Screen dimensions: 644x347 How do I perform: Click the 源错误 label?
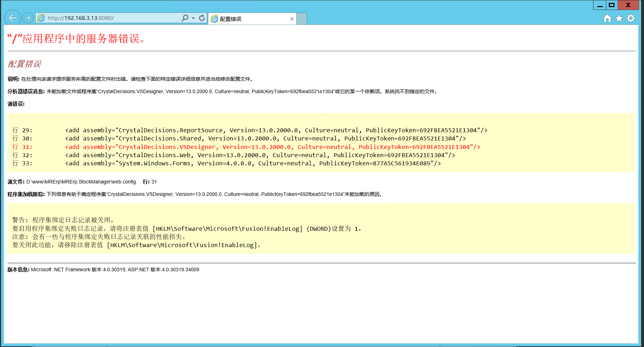point(16,104)
